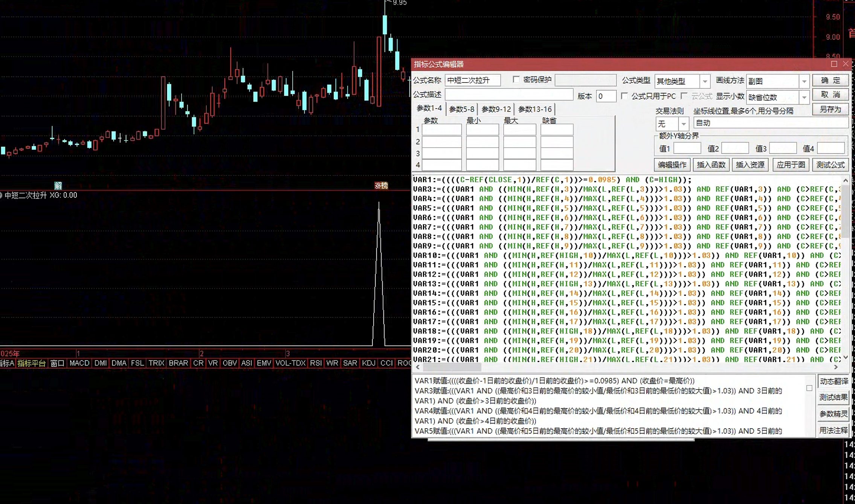855x504 pixels.
Task: Enable the 公式只用于PC checkbox
Action: [x=624, y=96]
